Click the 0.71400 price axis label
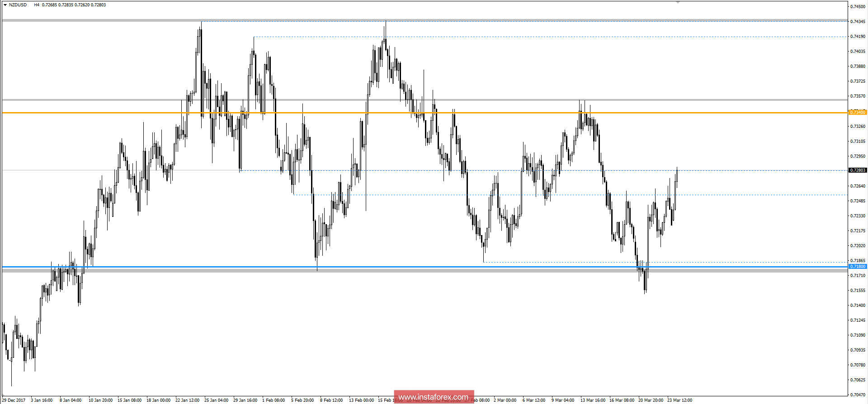The image size is (868, 404). [x=858, y=305]
